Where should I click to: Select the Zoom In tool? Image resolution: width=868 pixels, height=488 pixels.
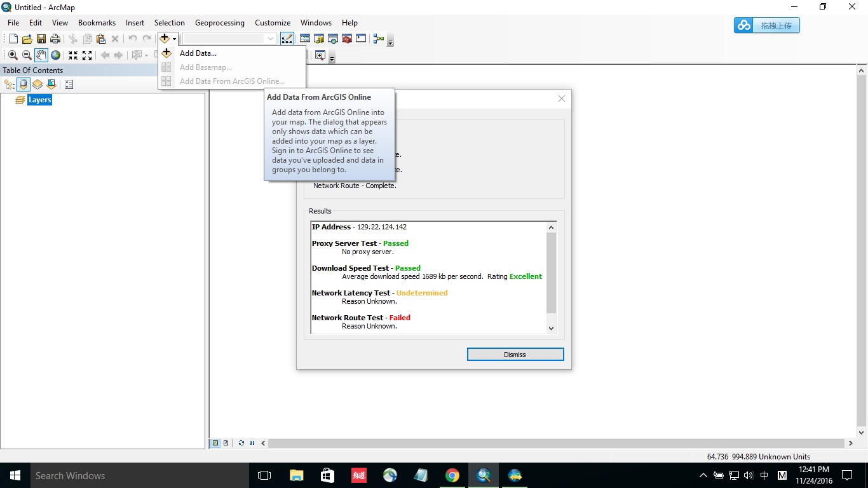coord(13,55)
